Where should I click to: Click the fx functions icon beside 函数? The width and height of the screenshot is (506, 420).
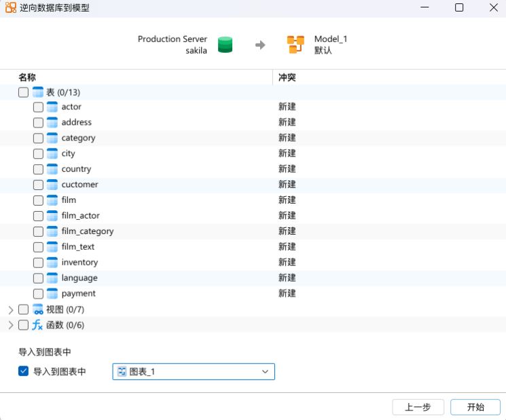(x=37, y=325)
